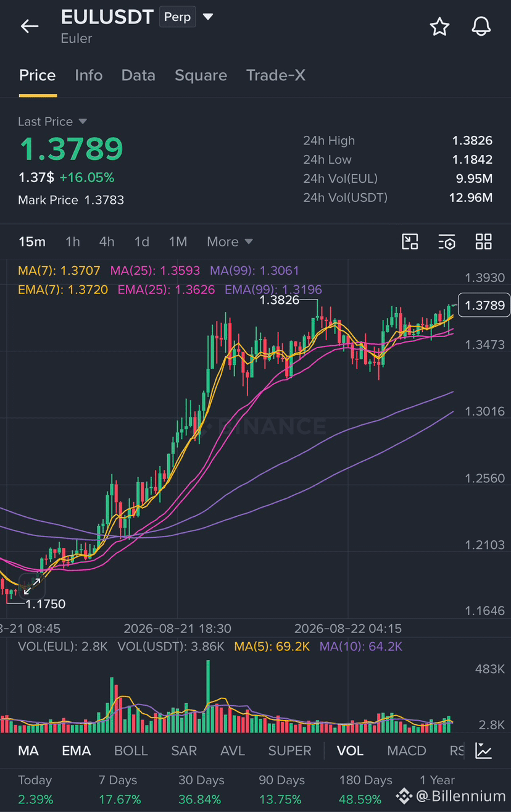Tap the MA(7): 1.3707 legend
Viewport: 511px width, 812px height.
[59, 270]
